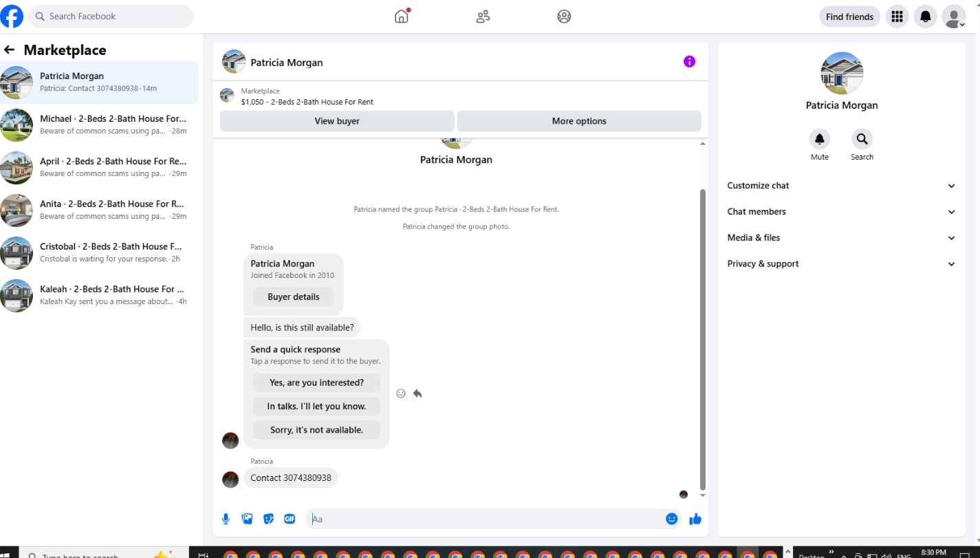The height and width of the screenshot is (558, 980).
Task: Open the Cristobal conversation waiting for response
Action: [x=99, y=253]
